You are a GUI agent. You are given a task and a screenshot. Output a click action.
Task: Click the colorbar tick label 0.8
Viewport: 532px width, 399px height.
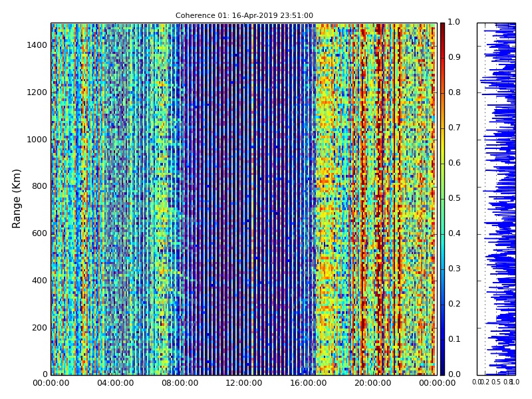[x=454, y=92]
